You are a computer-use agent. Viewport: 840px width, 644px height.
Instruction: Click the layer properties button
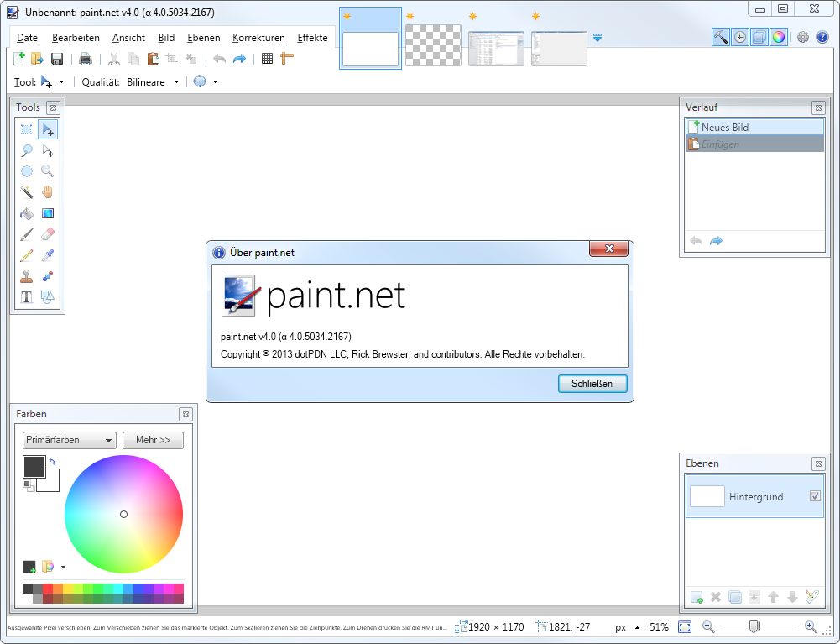tap(812, 597)
